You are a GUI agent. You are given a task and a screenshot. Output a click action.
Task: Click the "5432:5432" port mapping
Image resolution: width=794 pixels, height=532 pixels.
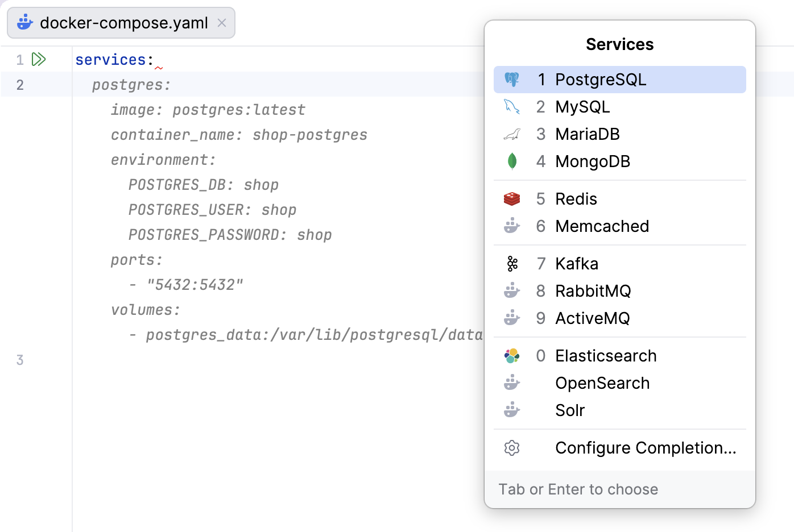(x=195, y=285)
